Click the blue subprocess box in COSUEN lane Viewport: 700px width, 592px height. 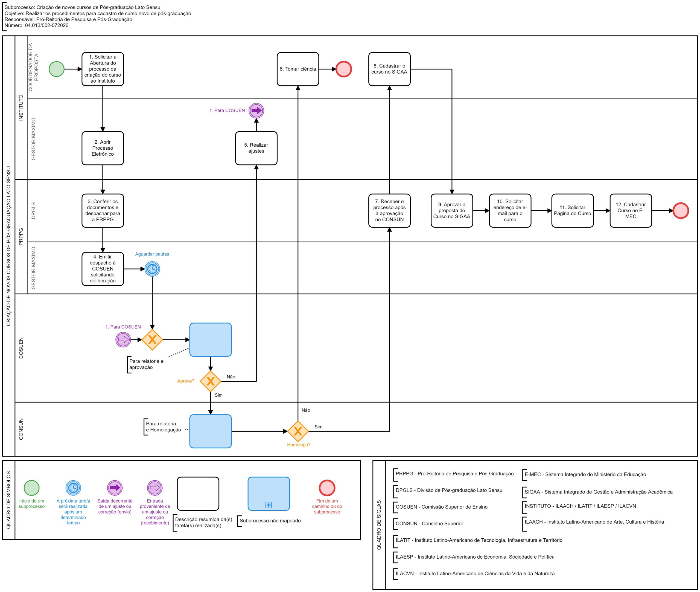(x=210, y=339)
